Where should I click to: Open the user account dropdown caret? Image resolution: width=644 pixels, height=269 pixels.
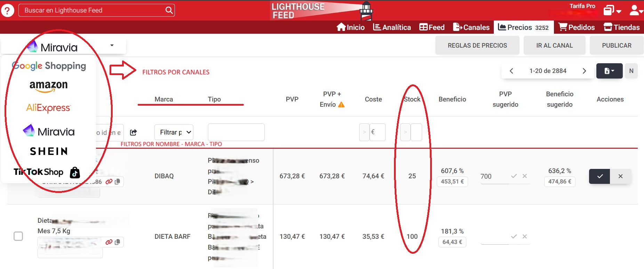point(641,12)
